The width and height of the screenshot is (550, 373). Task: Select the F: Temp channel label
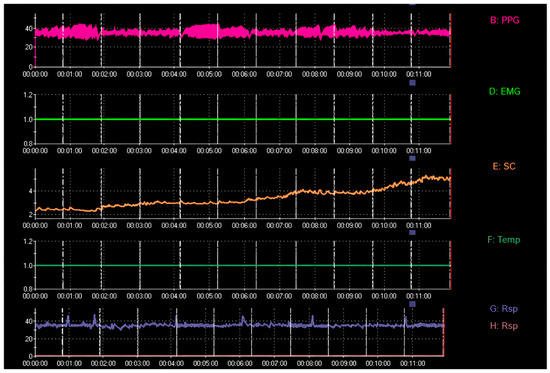(x=504, y=240)
